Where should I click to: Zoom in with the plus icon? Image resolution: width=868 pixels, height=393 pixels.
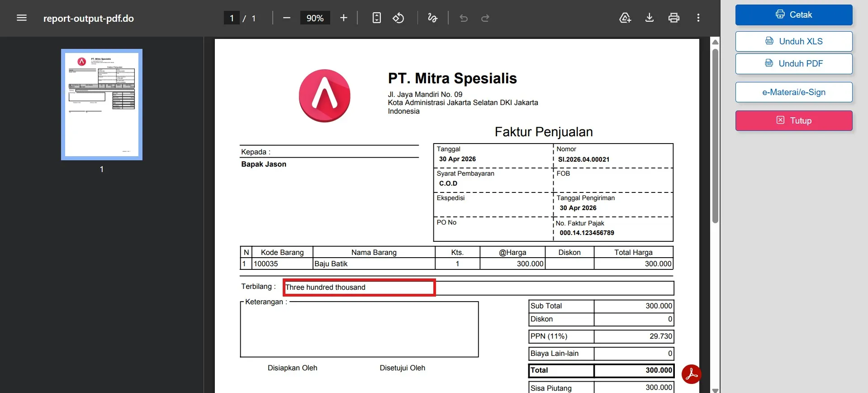344,18
